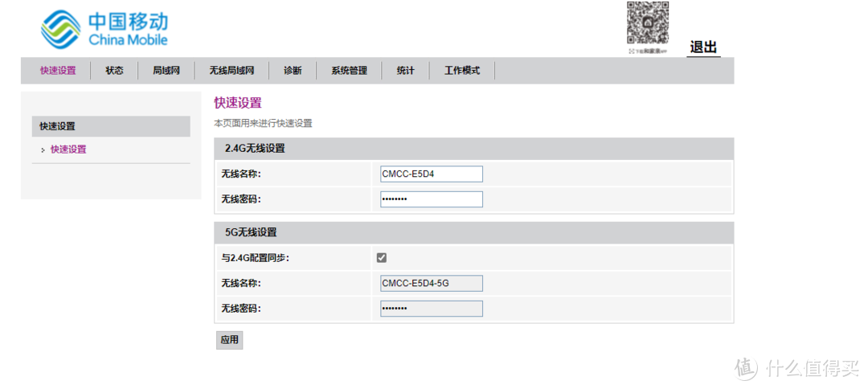Select the 快速设置 sidebar link

click(x=68, y=149)
